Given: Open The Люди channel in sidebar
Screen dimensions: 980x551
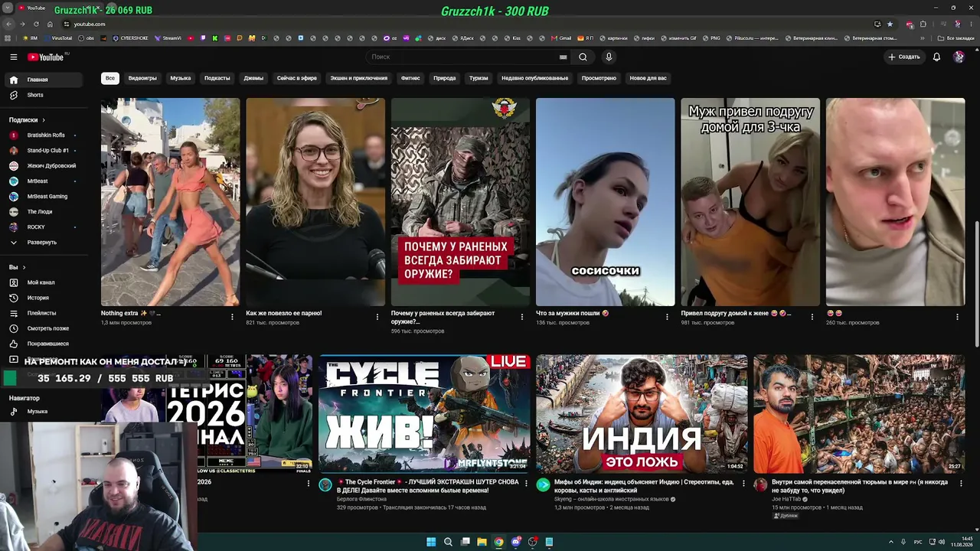Looking at the screenshot, I should (x=45, y=212).
